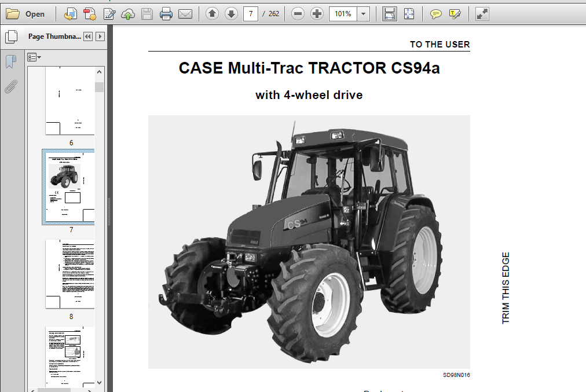
Task: Collapse the thumbnails panel double-arrow button
Action: click(x=88, y=36)
